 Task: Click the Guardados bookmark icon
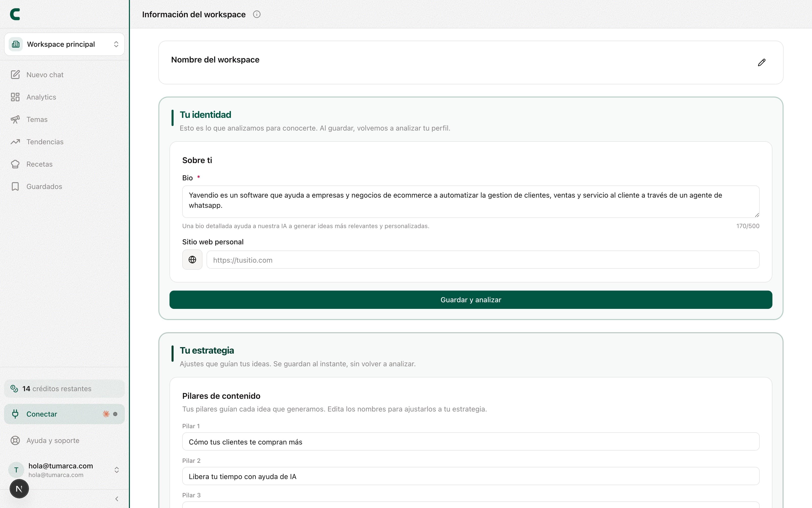tap(15, 186)
